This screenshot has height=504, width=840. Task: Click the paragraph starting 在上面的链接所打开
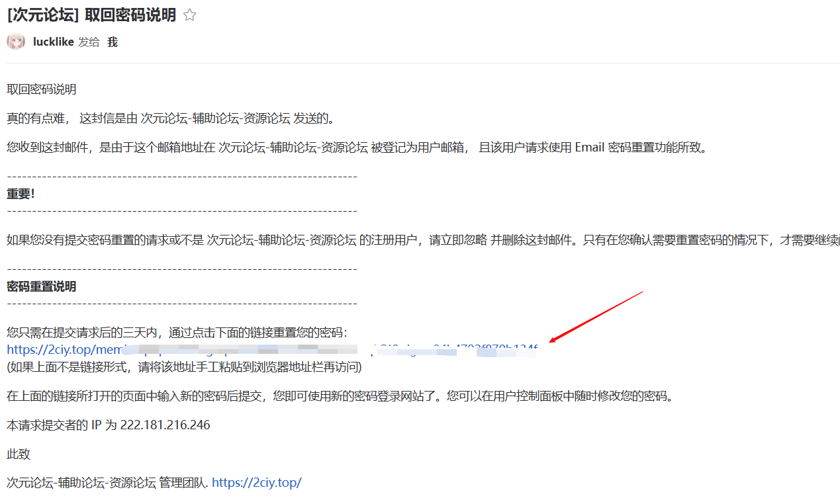tap(339, 396)
